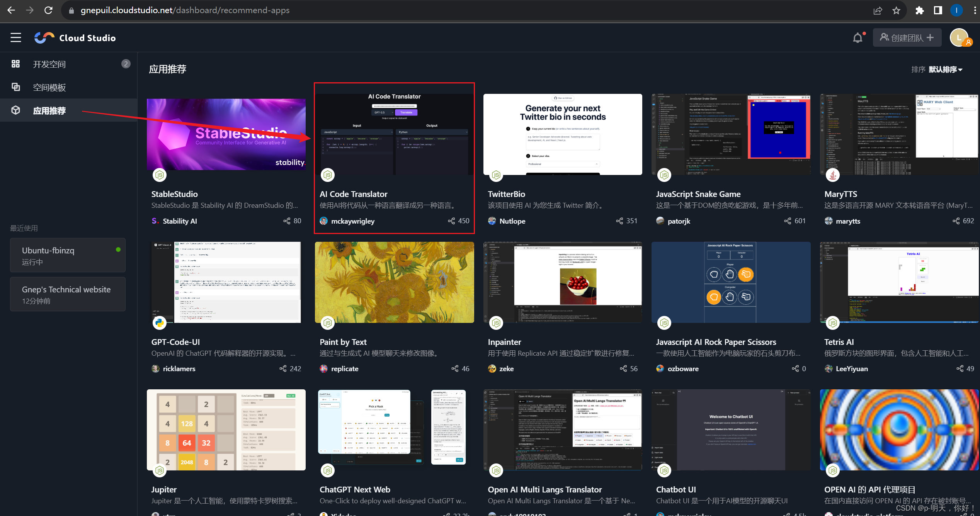
Task: Click author name Nutlope
Action: [512, 221]
